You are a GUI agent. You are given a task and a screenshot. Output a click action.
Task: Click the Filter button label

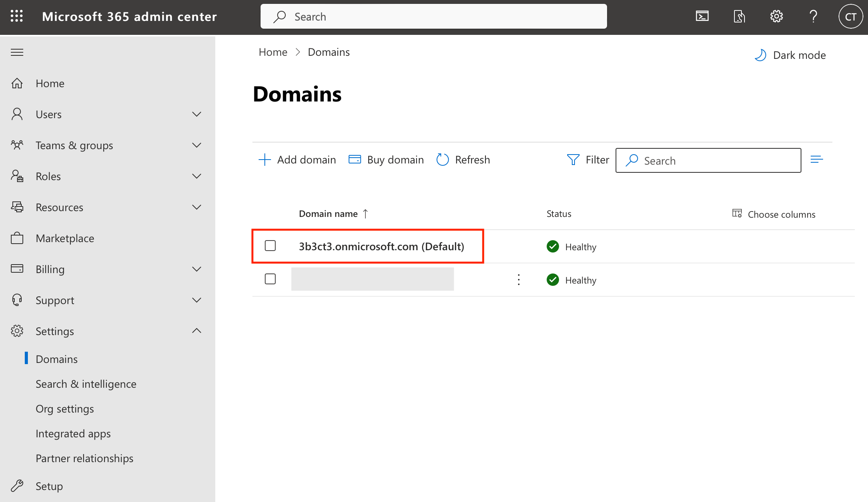point(597,160)
